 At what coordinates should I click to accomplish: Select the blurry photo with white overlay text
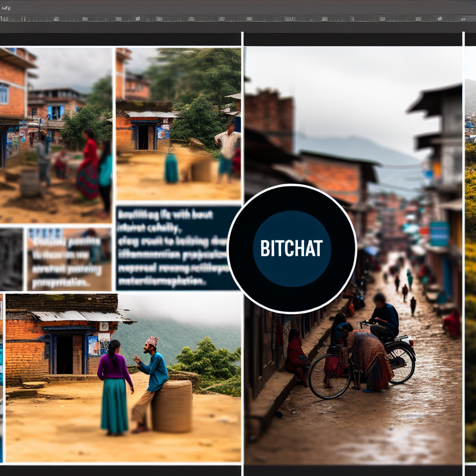(x=69, y=259)
